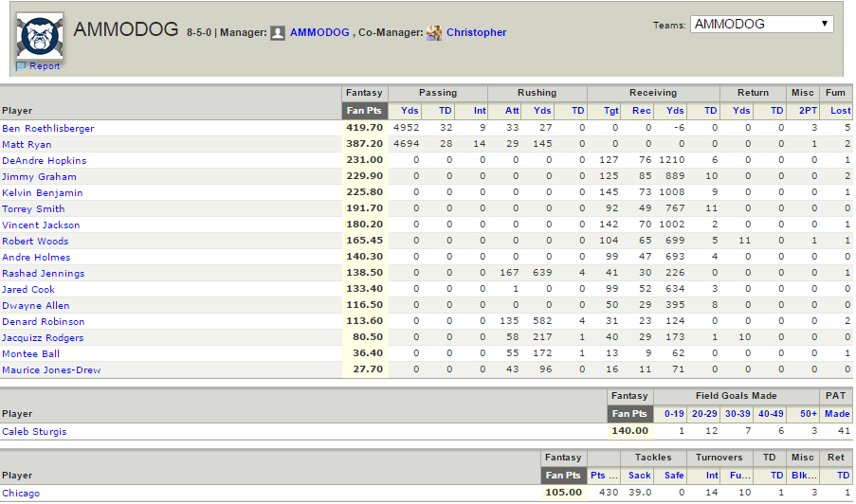Sort by Rushing Att column header
This screenshot has height=504, width=856.
512,111
